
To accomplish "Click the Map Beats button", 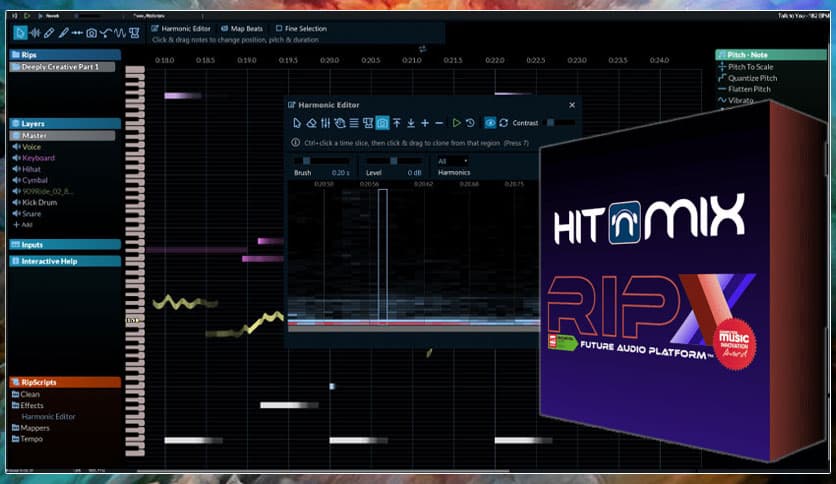I will coord(242,28).
